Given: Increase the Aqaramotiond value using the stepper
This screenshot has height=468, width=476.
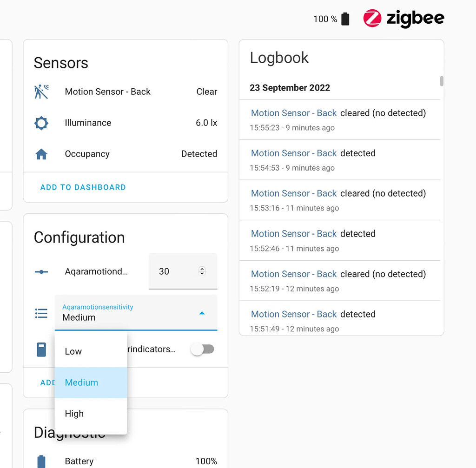Looking at the screenshot, I should (x=202, y=268).
